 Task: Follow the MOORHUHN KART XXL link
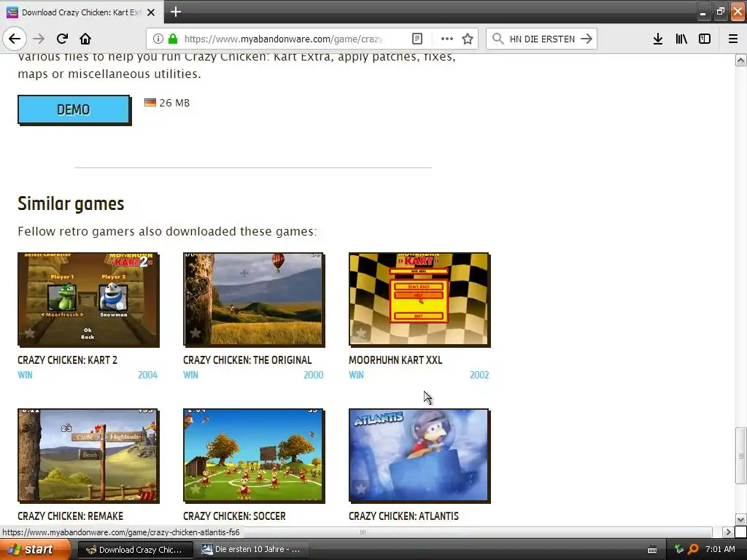click(395, 360)
